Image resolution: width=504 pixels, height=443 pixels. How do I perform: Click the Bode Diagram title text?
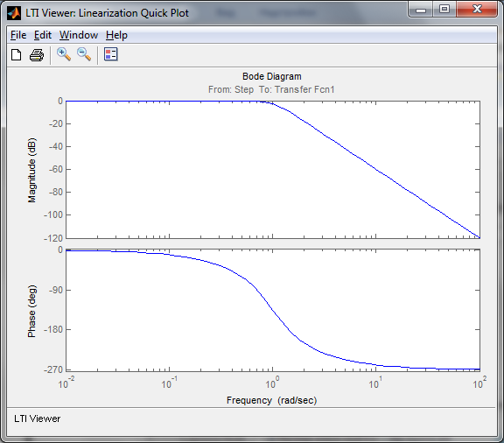(272, 76)
